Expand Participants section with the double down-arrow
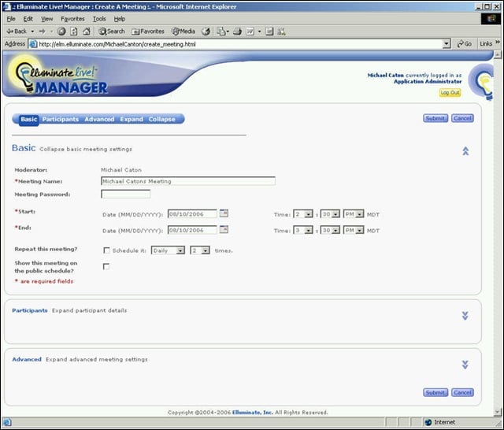The height and width of the screenshot is (430, 504). pos(465,316)
